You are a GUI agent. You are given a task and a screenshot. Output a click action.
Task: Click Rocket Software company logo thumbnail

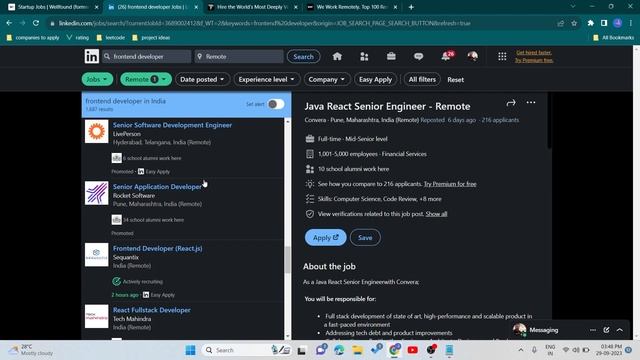pyautogui.click(x=96, y=193)
